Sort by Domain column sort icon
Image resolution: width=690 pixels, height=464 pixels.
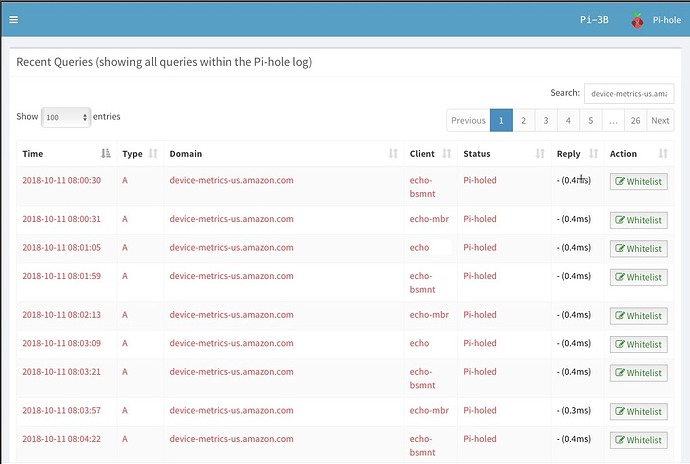(x=393, y=154)
